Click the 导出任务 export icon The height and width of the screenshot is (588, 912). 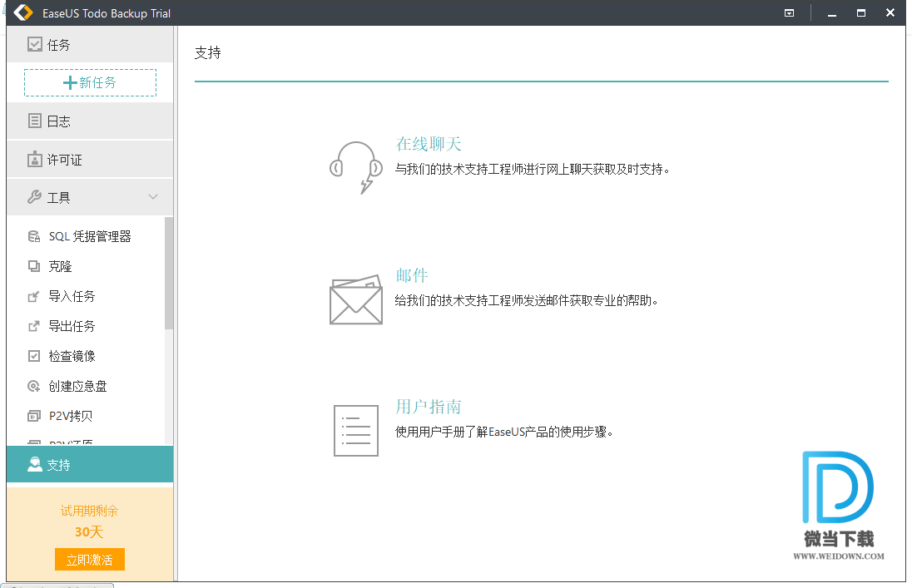tap(34, 326)
